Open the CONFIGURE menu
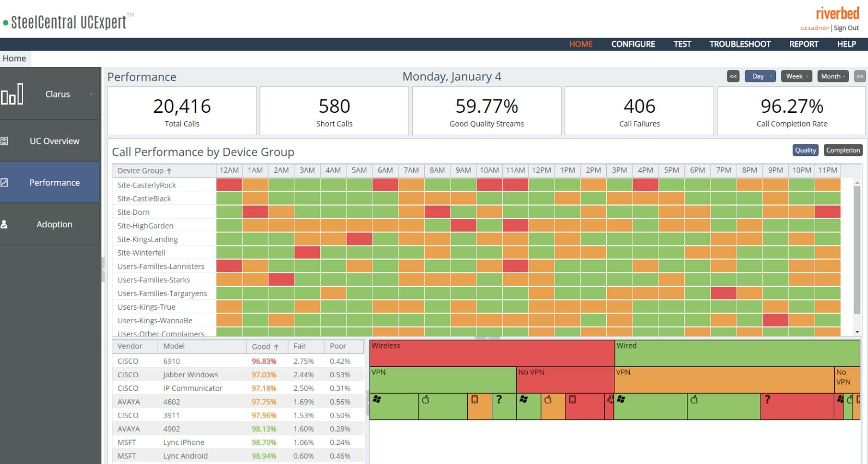Image resolution: width=868 pixels, height=464 pixels. click(633, 44)
